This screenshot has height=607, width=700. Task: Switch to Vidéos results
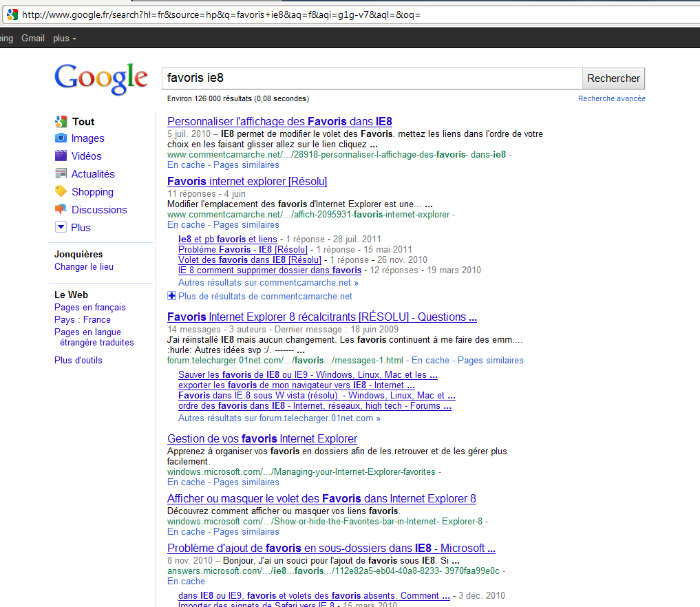(87, 156)
